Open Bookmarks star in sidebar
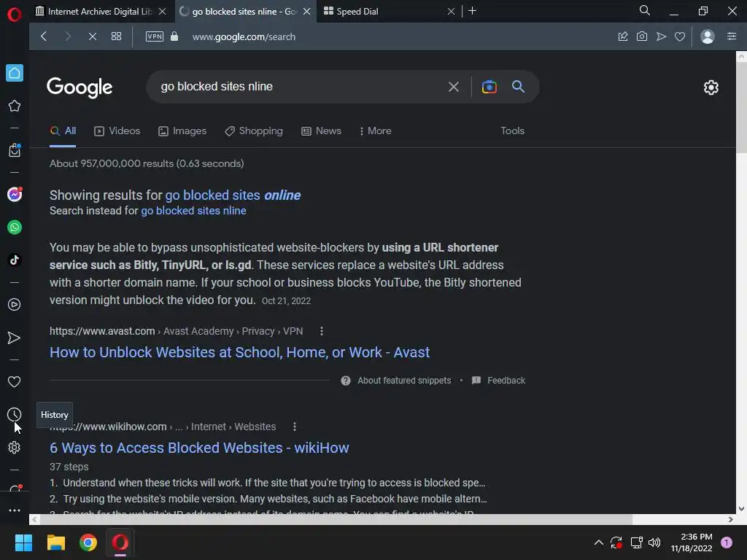Viewport: 747px width, 560px height. (15, 106)
